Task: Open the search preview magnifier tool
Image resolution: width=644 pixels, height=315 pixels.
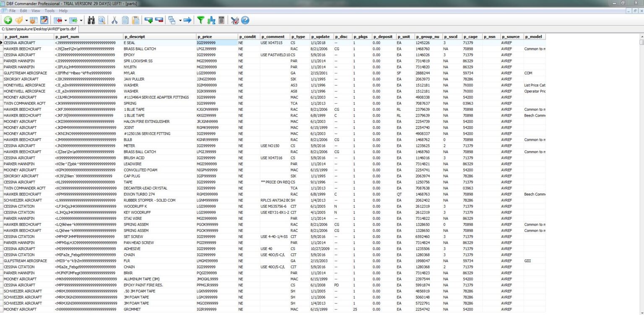Action: [103, 20]
